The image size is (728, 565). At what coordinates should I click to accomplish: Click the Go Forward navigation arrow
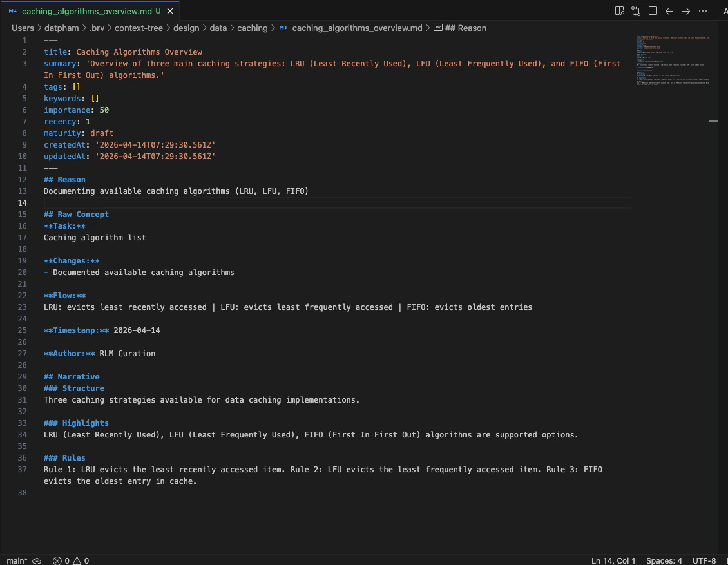coord(685,11)
